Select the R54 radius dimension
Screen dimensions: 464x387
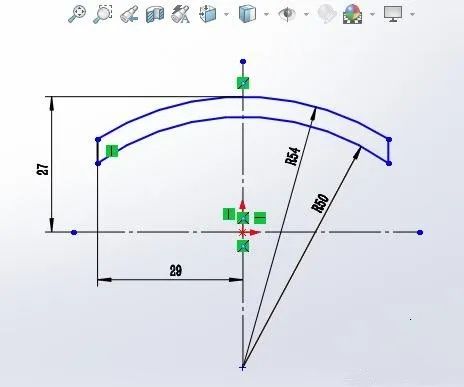293,156
